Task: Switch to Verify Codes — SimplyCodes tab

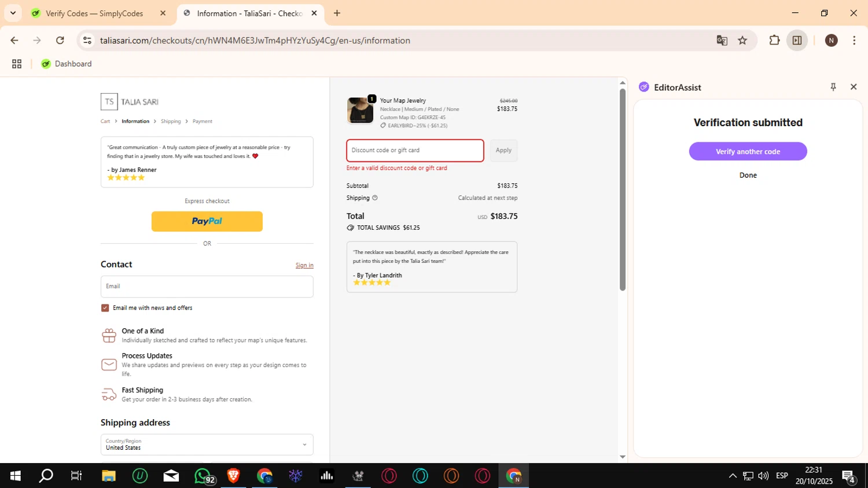Action: pyautogui.click(x=94, y=13)
